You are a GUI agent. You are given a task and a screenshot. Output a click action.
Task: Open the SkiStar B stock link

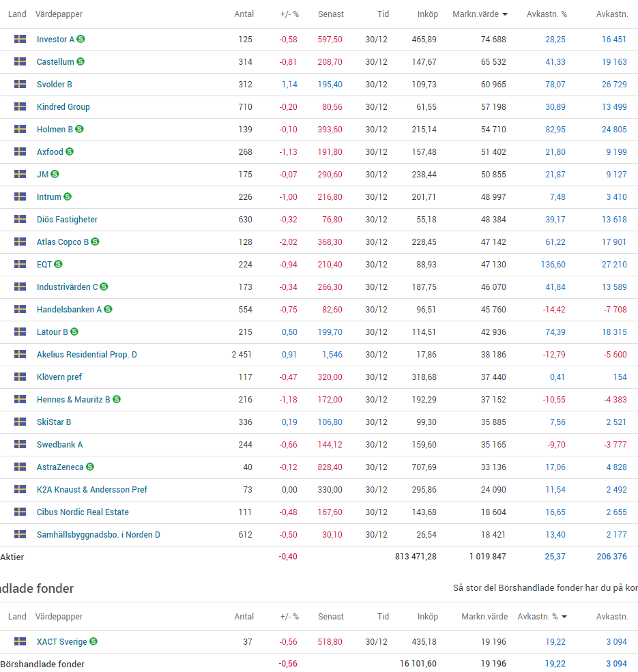(54, 422)
